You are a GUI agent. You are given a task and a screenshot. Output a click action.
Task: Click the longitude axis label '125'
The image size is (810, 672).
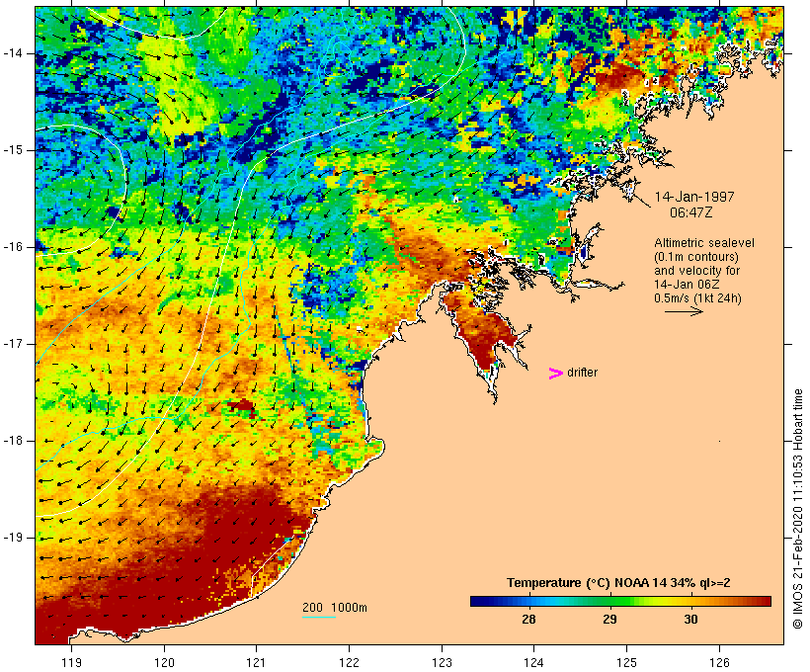click(626, 662)
